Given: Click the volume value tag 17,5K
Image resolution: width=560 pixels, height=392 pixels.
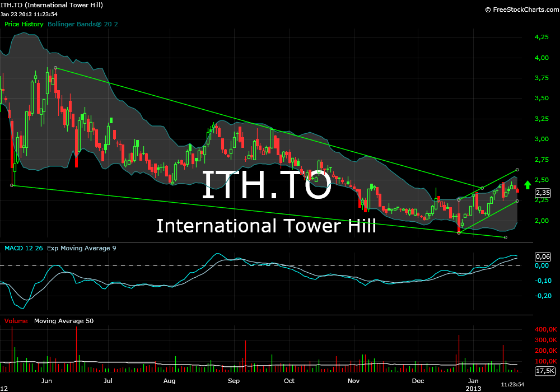Looking at the screenshot, I should [544, 371].
